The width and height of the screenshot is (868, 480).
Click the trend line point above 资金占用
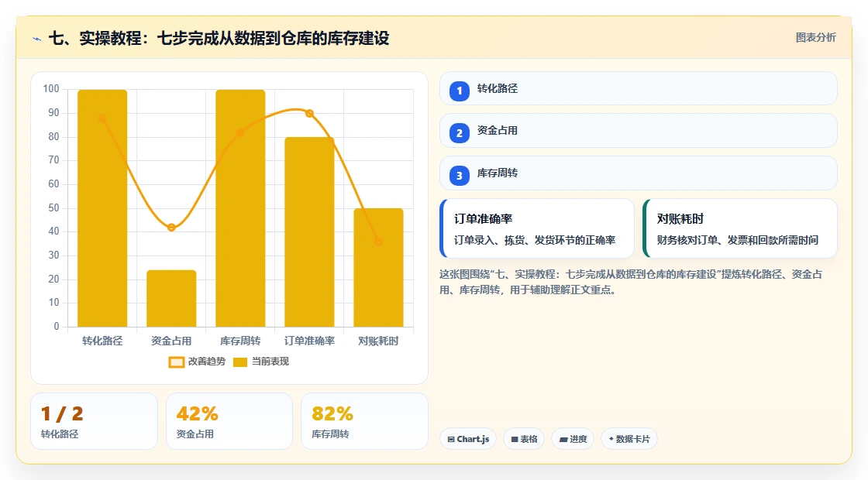coord(171,228)
